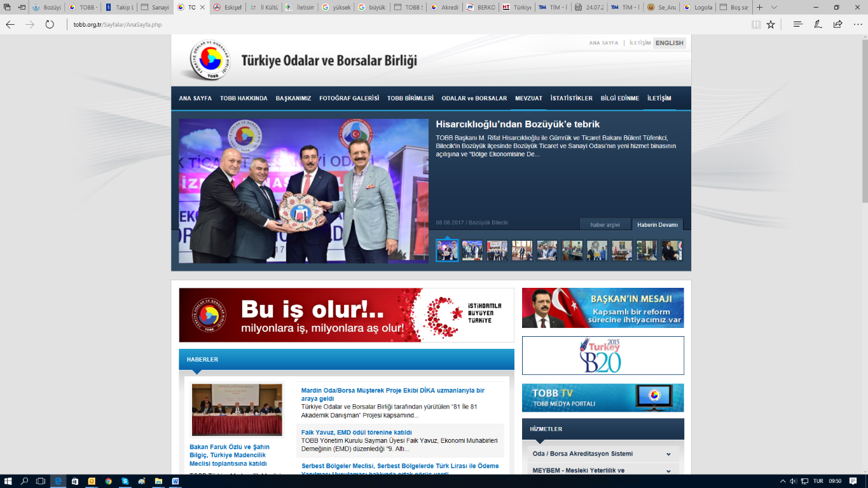The image size is (868, 488).
Task: Click the volume speaker icon
Action: [x=793, y=481]
